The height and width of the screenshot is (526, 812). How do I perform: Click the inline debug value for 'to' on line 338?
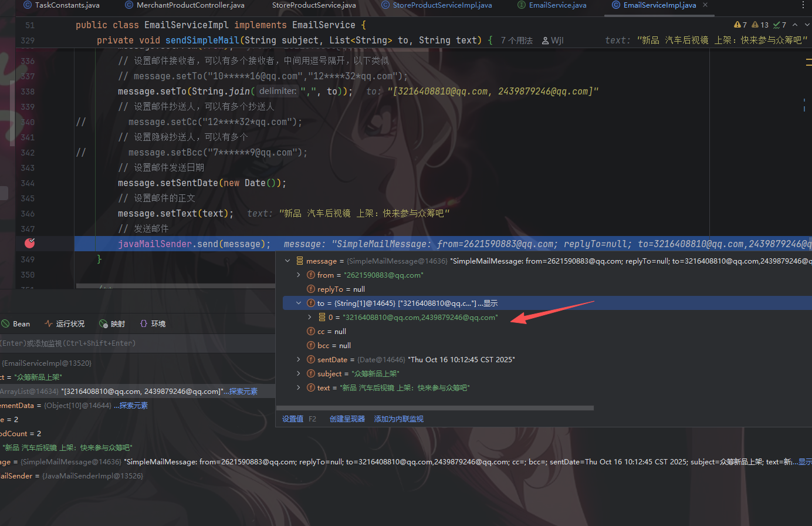point(482,92)
